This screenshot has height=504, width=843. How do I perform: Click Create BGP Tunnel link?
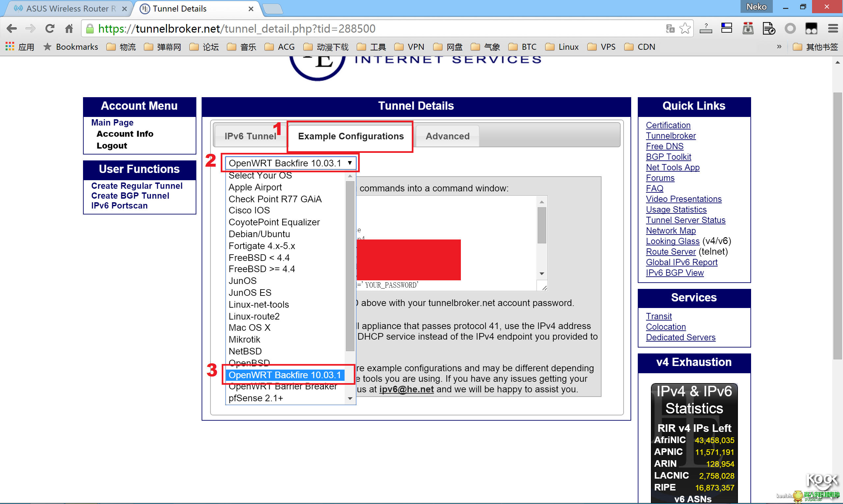coord(130,196)
